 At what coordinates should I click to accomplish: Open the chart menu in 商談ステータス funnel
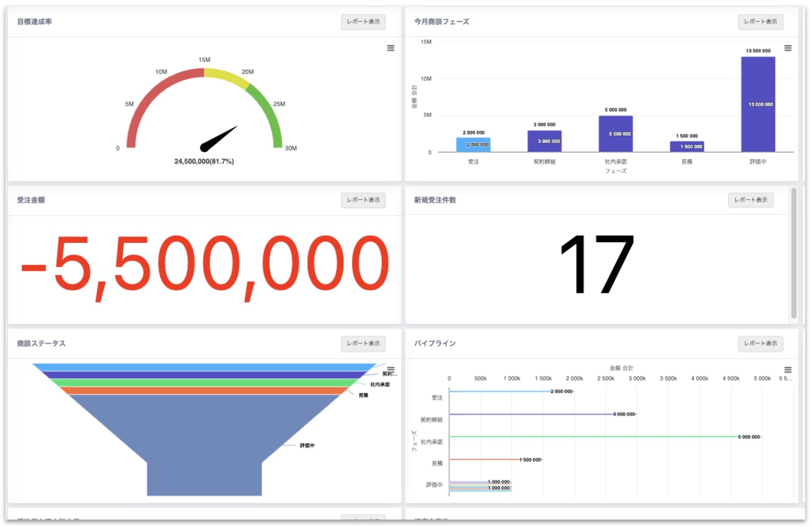(391, 370)
